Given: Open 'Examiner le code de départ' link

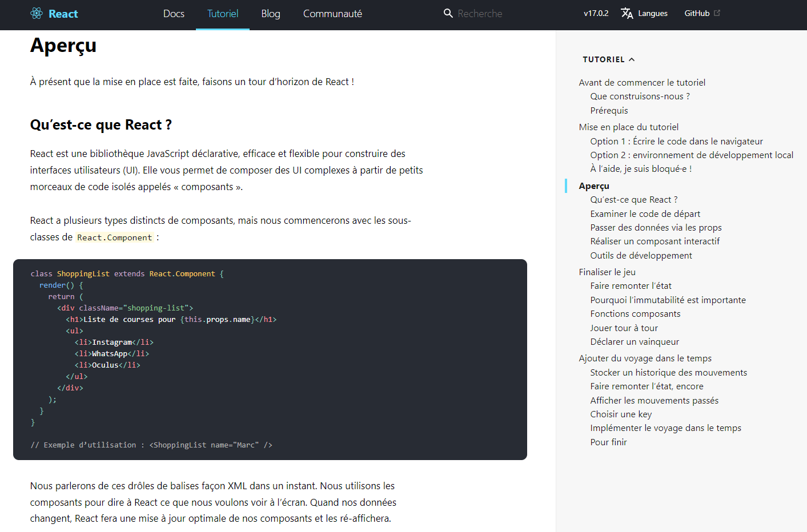Looking at the screenshot, I should (x=645, y=214).
